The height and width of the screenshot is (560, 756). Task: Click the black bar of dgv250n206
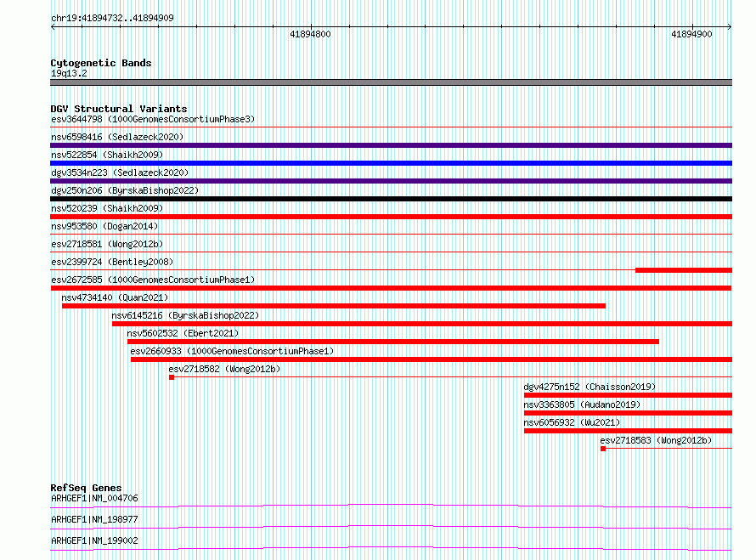[391, 199]
